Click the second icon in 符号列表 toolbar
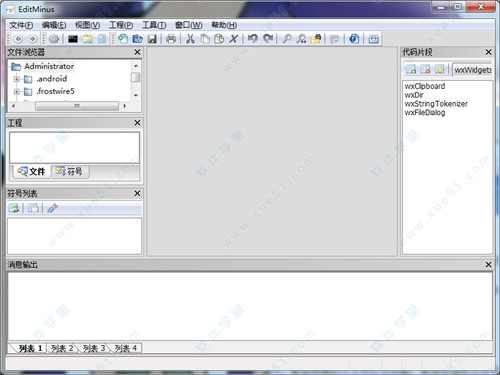 coord(33,208)
